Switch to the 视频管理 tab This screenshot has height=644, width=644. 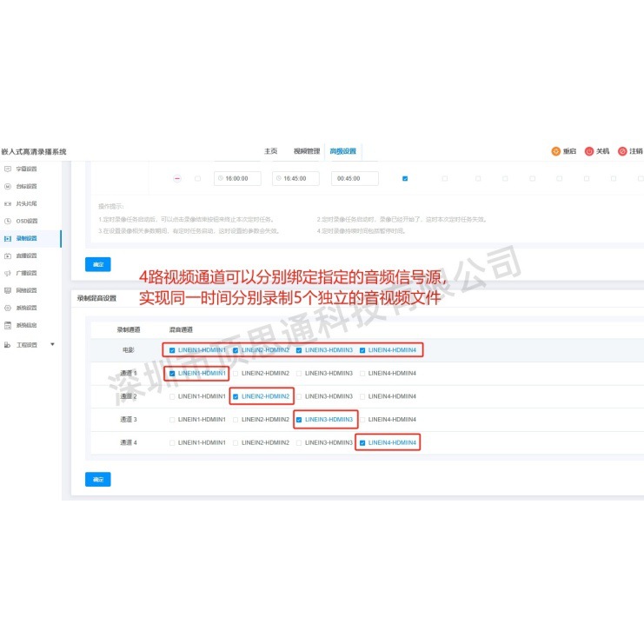(306, 151)
